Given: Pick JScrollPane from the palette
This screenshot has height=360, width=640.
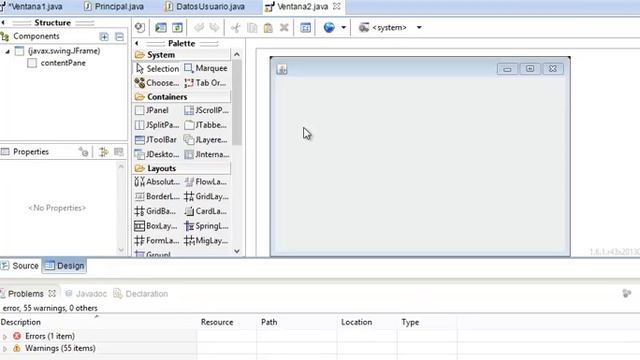Looking at the screenshot, I should 206,110.
